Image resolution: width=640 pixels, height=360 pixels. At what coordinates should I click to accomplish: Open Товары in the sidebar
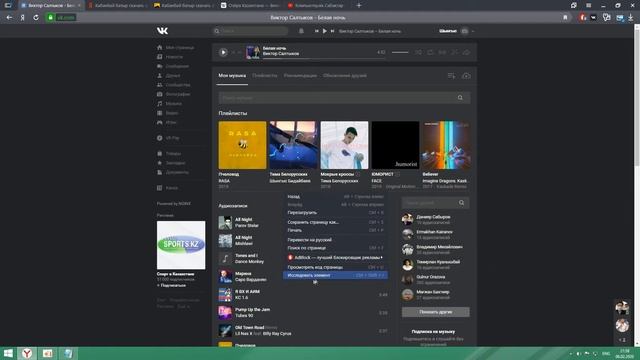click(169, 153)
